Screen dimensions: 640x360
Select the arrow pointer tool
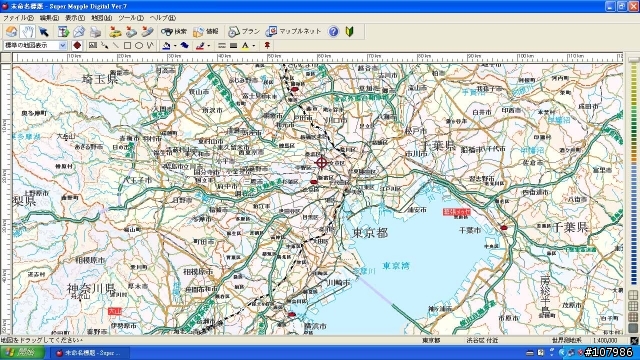[x=44, y=31]
